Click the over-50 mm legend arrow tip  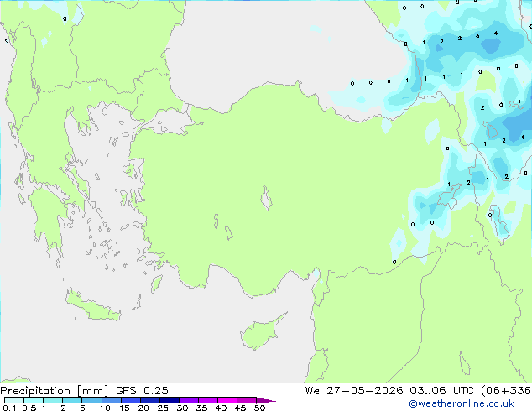[x=266, y=400]
